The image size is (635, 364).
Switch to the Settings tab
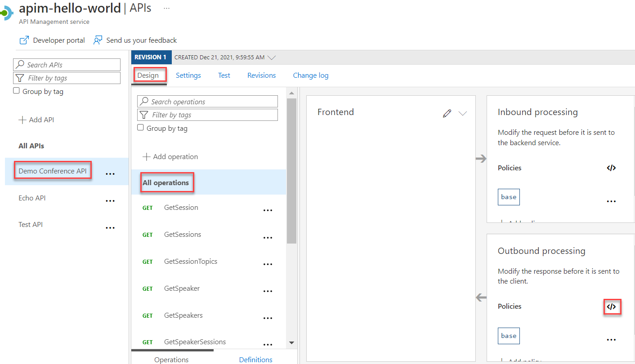188,75
